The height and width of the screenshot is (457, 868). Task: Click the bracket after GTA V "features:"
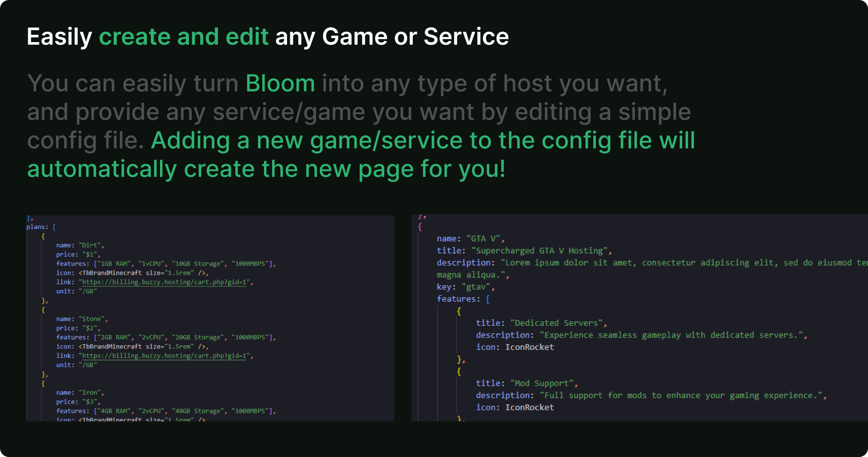click(488, 299)
